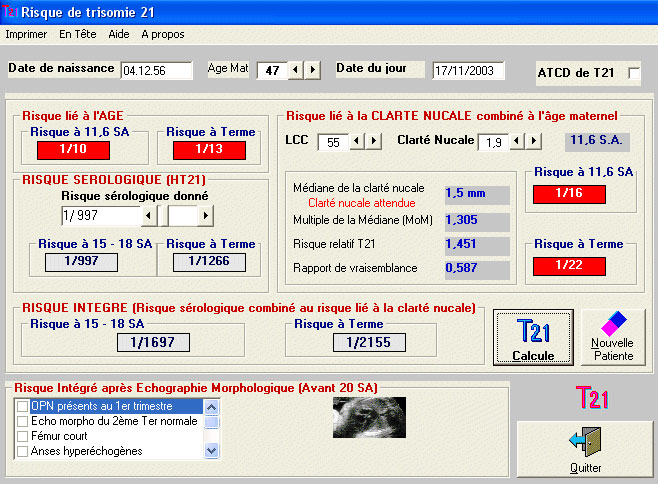Increase LCC value with right arrow
This screenshot has width=658, height=484.
pyautogui.click(x=375, y=142)
